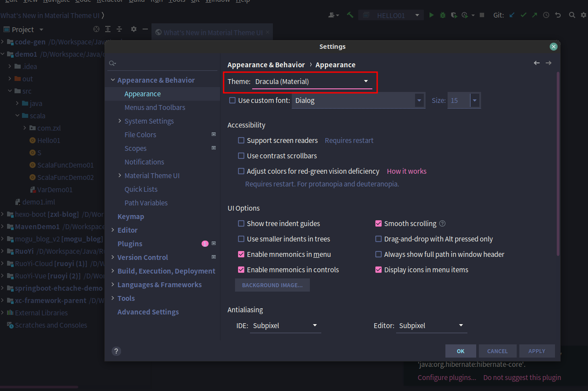The image size is (588, 391).
Task: Open Project view options gear icon
Action: click(x=133, y=29)
